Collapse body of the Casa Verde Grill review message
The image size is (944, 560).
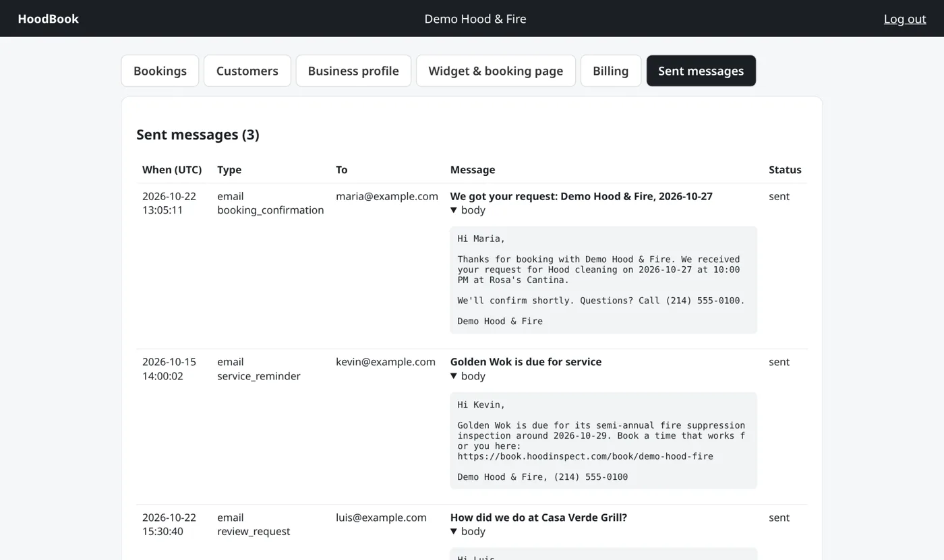(468, 531)
